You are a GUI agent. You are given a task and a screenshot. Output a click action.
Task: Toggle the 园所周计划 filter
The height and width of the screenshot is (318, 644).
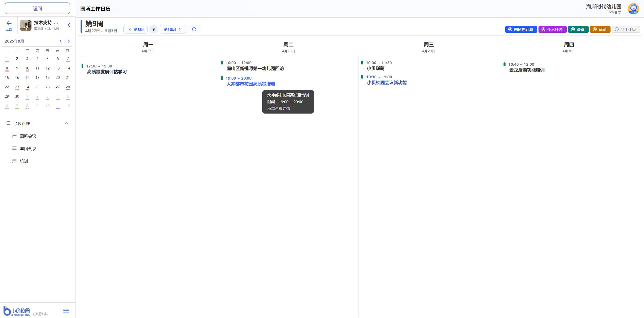tap(521, 29)
